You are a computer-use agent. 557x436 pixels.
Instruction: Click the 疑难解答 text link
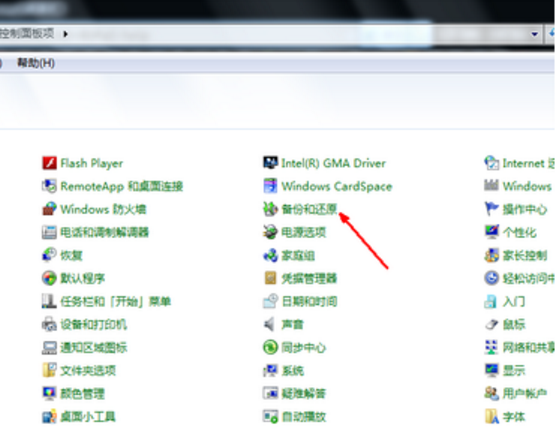[304, 393]
